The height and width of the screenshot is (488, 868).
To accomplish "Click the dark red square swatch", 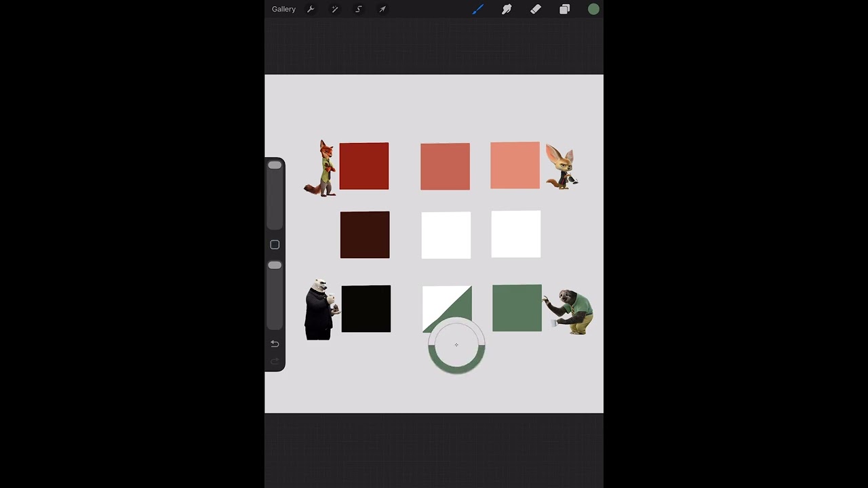I will [x=364, y=166].
